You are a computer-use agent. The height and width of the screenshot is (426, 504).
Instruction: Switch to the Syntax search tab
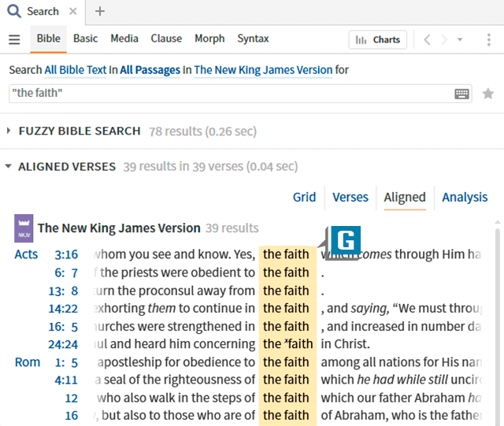[x=253, y=39]
